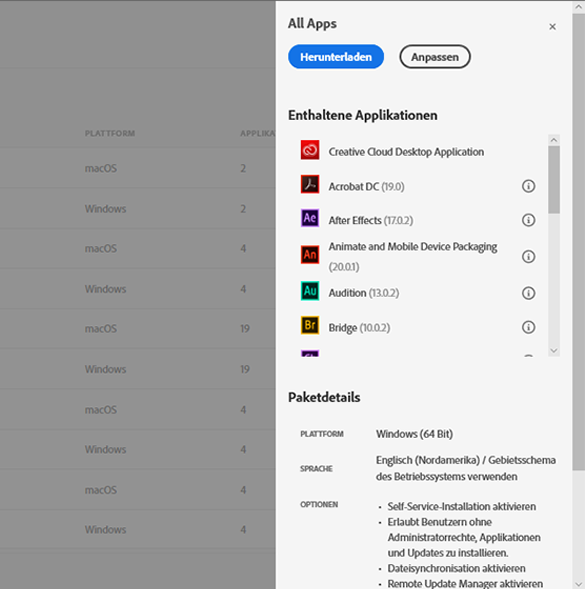Click the Windows (64 Bit) platform value

click(x=414, y=434)
